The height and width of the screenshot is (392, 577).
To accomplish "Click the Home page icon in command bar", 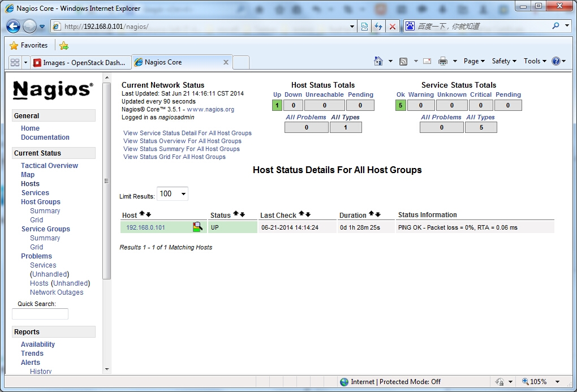I will pos(378,61).
